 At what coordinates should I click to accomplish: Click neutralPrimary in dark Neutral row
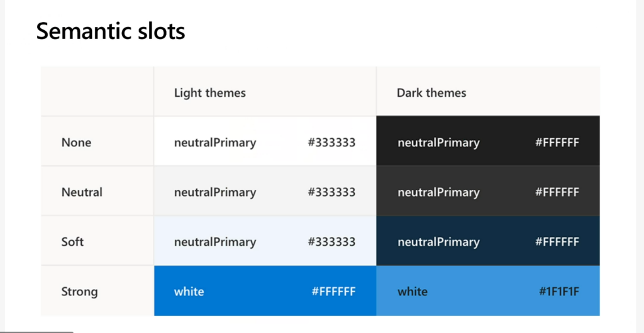[438, 192]
